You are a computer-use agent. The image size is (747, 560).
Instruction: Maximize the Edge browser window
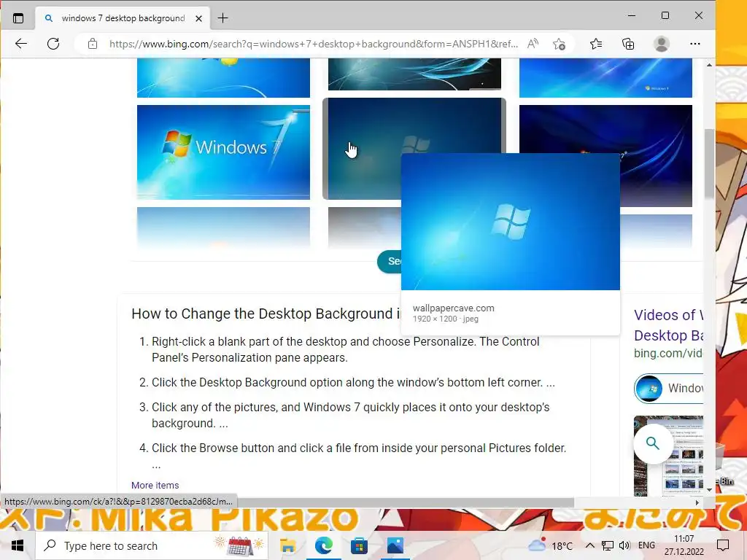tap(665, 16)
